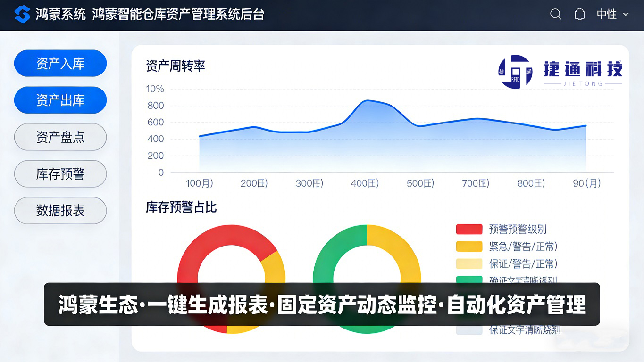Click 资产周转率 chart heading
Screen dimensions: 644x362
coord(176,66)
